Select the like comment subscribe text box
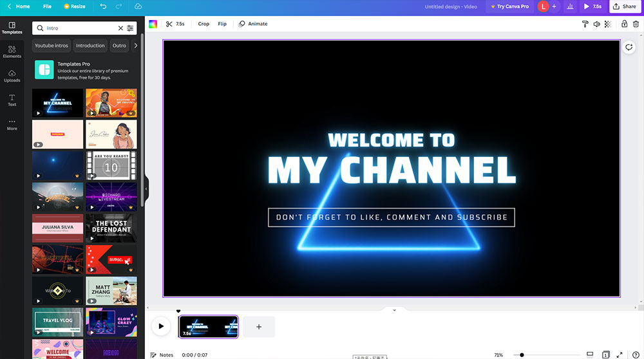Screen dimensions: 644x359 [392, 217]
